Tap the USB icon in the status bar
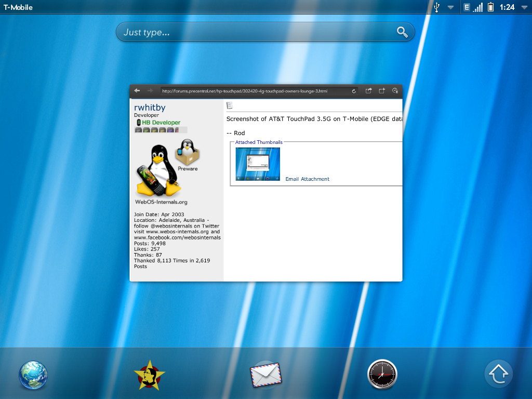The width and height of the screenshot is (532, 399). click(437, 7)
